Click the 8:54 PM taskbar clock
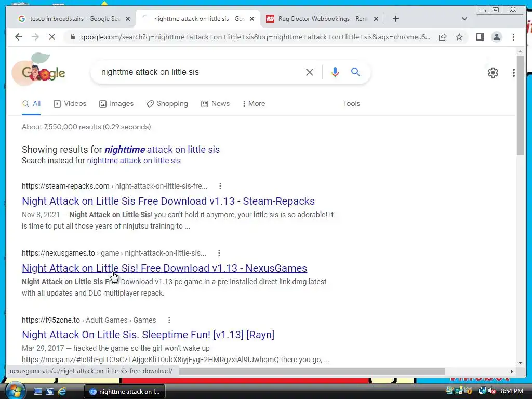 pyautogui.click(x=512, y=391)
